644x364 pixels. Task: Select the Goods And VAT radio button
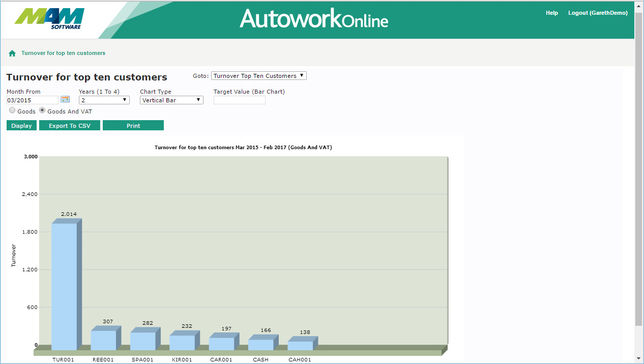(42, 110)
